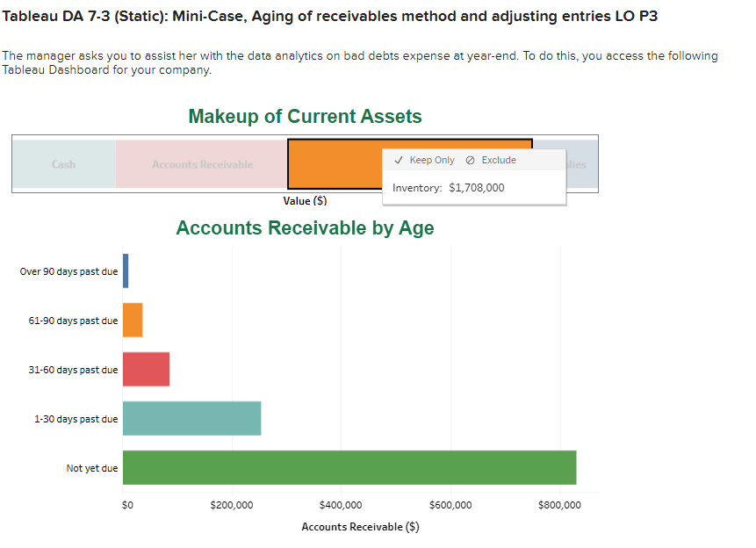
Task: Click the 'Makeup of Current Assets' title
Action: pos(306,116)
